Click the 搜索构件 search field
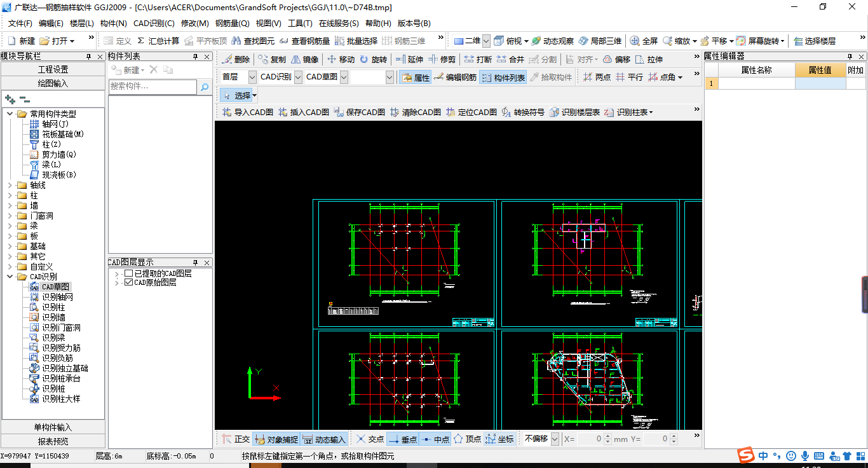 click(153, 86)
